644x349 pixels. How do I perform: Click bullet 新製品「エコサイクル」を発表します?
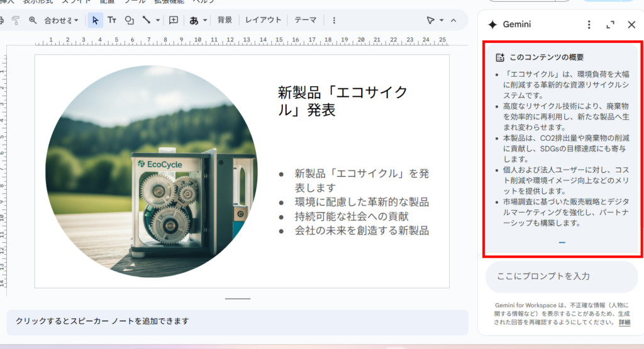click(362, 180)
